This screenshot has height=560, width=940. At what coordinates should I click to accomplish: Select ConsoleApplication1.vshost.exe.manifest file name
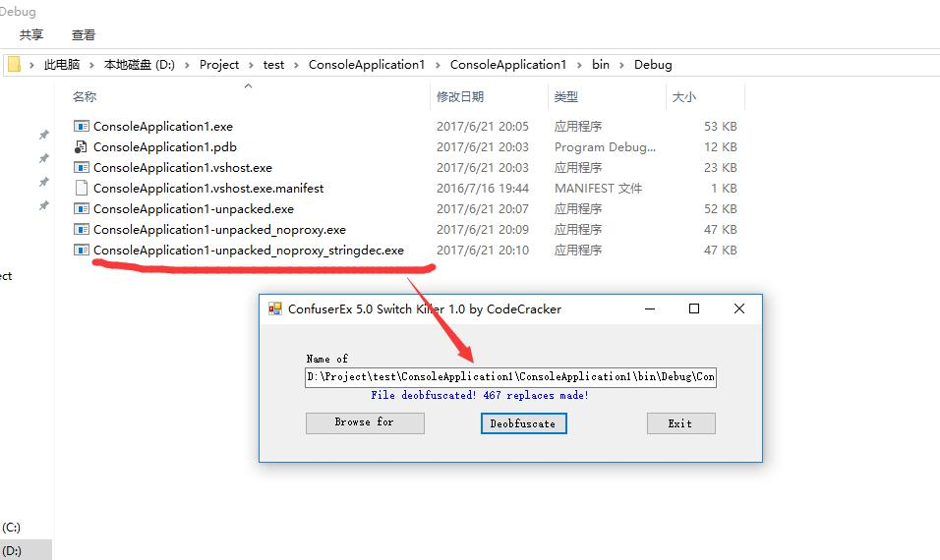point(208,188)
